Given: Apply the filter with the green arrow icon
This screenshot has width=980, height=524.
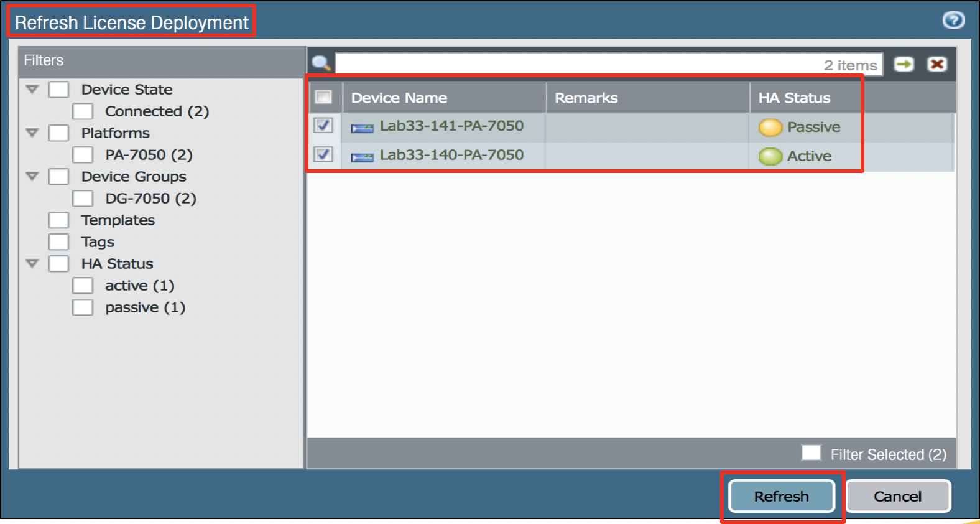Looking at the screenshot, I should click(x=904, y=64).
